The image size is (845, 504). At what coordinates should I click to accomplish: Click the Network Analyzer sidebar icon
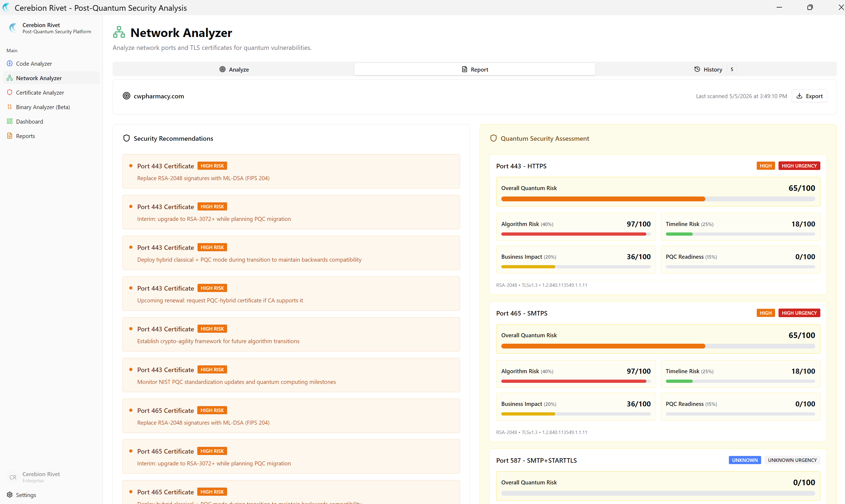(9, 78)
